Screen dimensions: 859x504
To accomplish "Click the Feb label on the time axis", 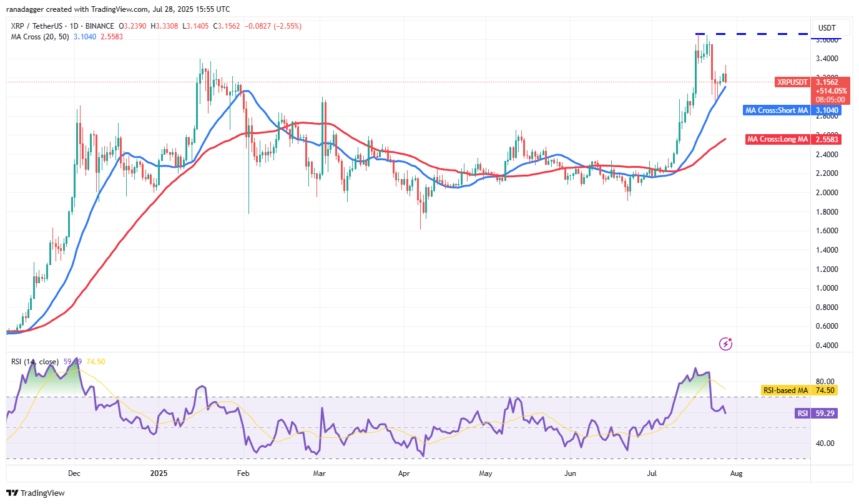I will [x=243, y=473].
